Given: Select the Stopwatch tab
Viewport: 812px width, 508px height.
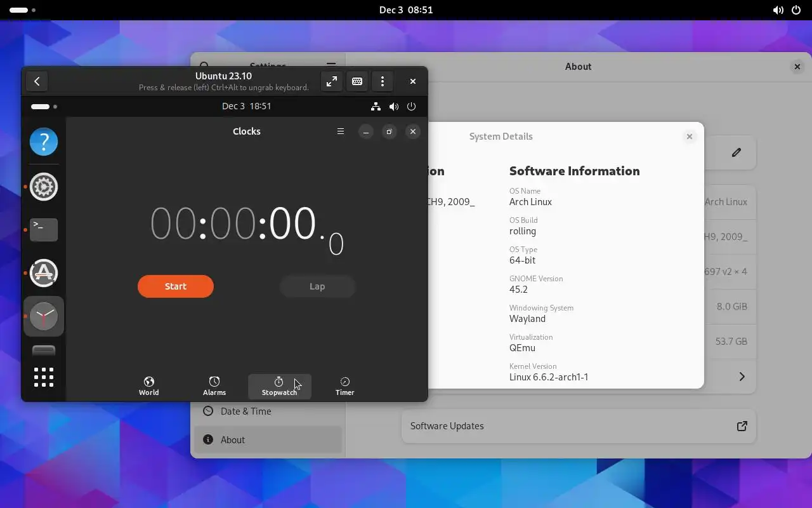Looking at the screenshot, I should coord(279,386).
